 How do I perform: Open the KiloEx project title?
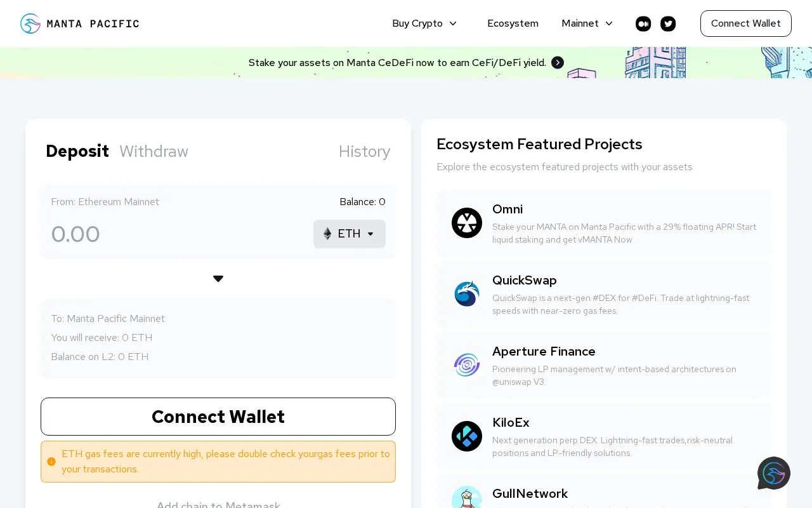[511, 422]
